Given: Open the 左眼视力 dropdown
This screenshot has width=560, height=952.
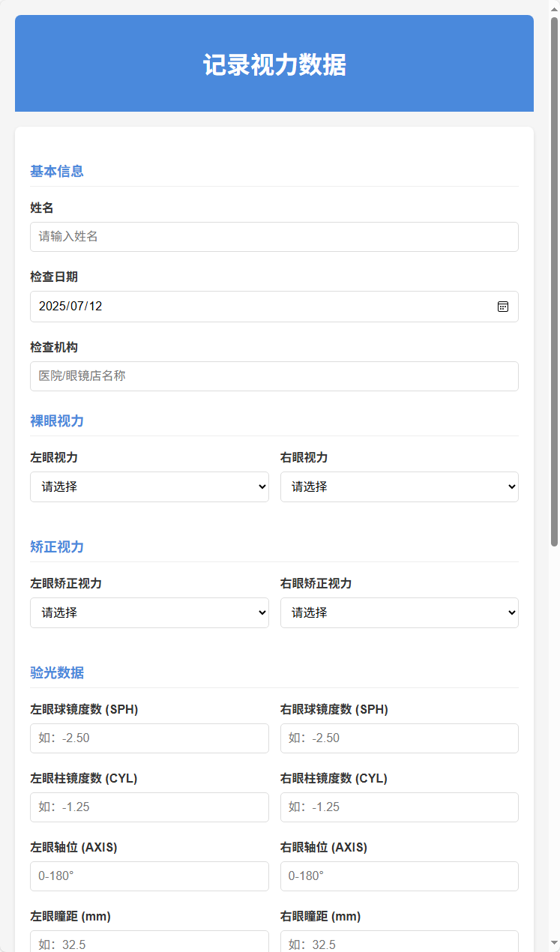Looking at the screenshot, I should coord(148,486).
